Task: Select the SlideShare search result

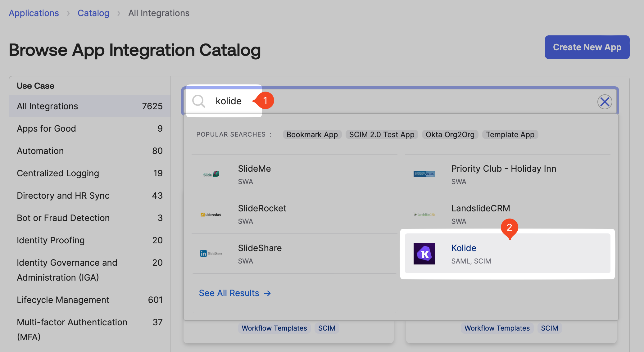Action: [294, 254]
